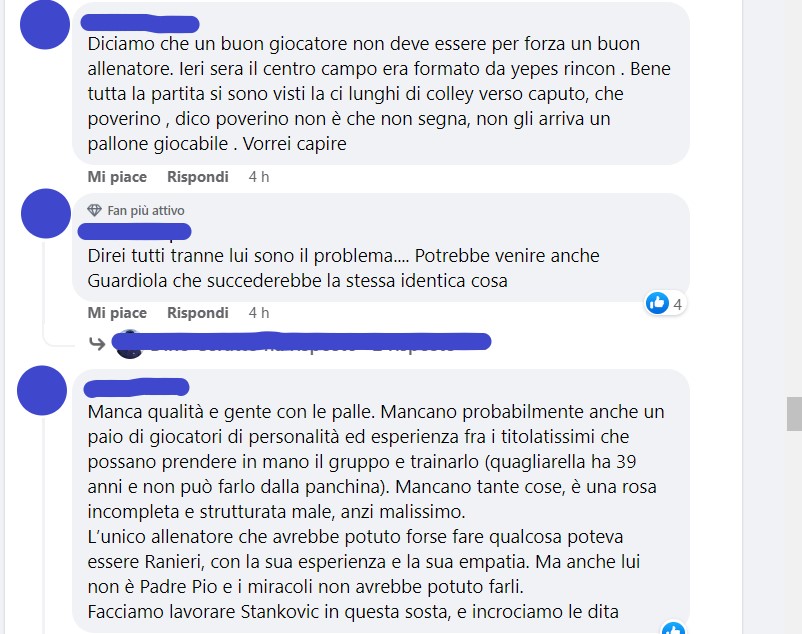Screen dimensions: 802x634
Task: Open the first commenter's profile avatar
Action: [45, 25]
